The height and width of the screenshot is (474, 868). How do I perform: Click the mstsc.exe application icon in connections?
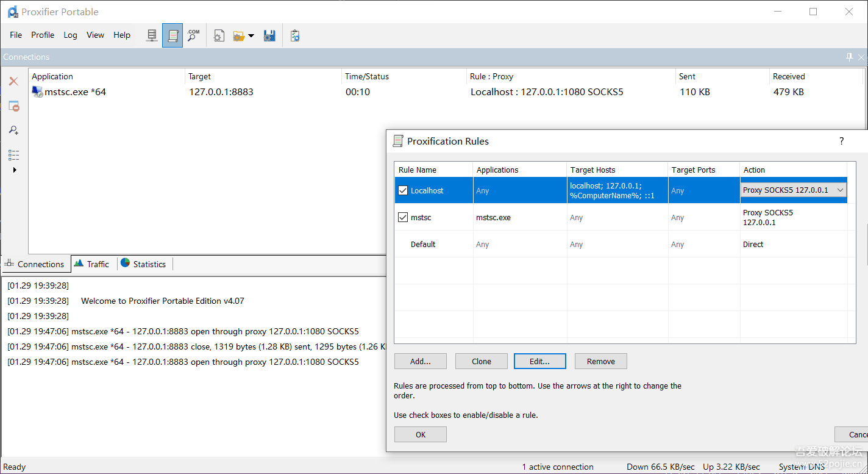[x=37, y=92]
